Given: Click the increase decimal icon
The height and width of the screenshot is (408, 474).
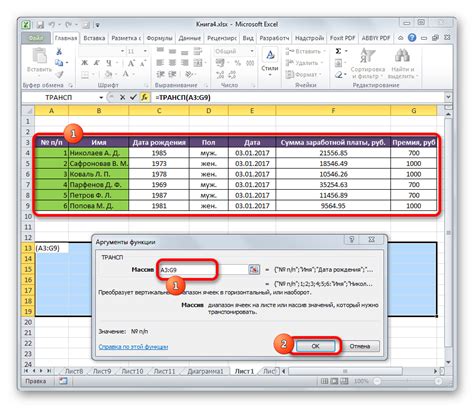Looking at the screenshot, I should pos(220,74).
